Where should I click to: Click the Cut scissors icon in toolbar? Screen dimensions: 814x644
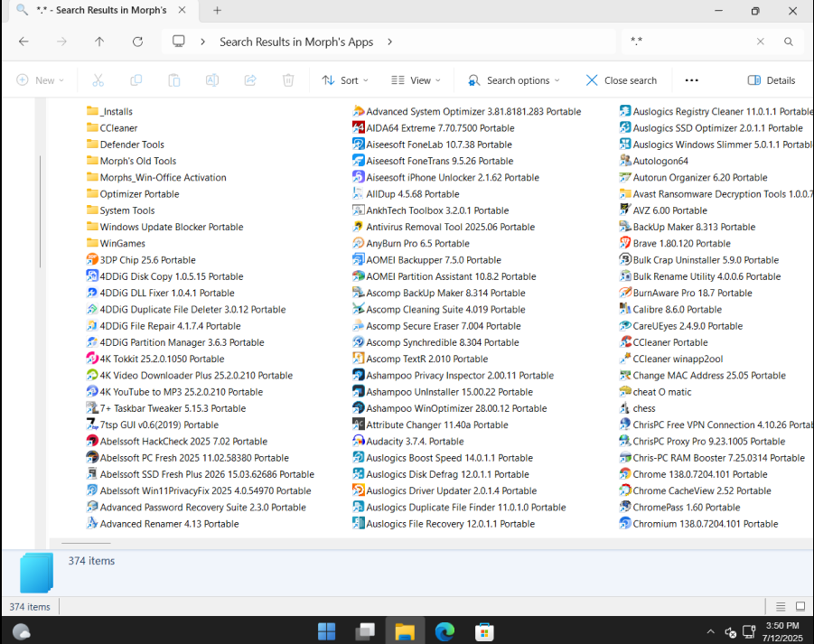(x=98, y=80)
